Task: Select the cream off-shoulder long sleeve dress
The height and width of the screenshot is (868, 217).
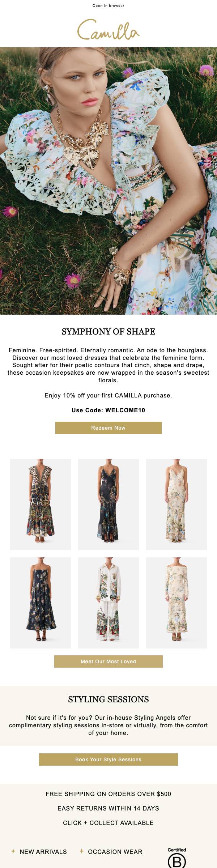Action: 176,603
